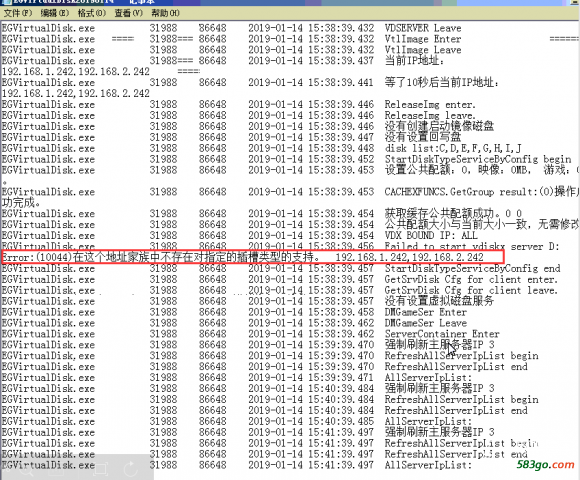Click the 'DMGameSer Enter' log line
Viewport: 580px width, 480px height.
point(235,312)
